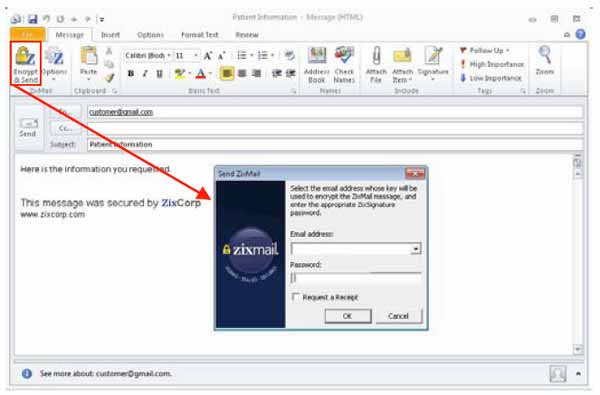The width and height of the screenshot is (600, 395).
Task: Open the numbering style dropdown arrow
Action: coord(273,55)
